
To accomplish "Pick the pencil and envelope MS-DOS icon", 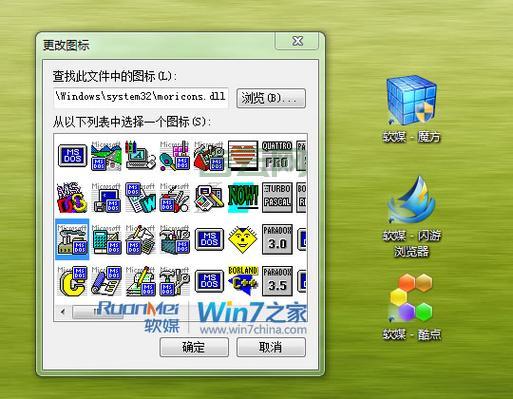I will 140,239.
